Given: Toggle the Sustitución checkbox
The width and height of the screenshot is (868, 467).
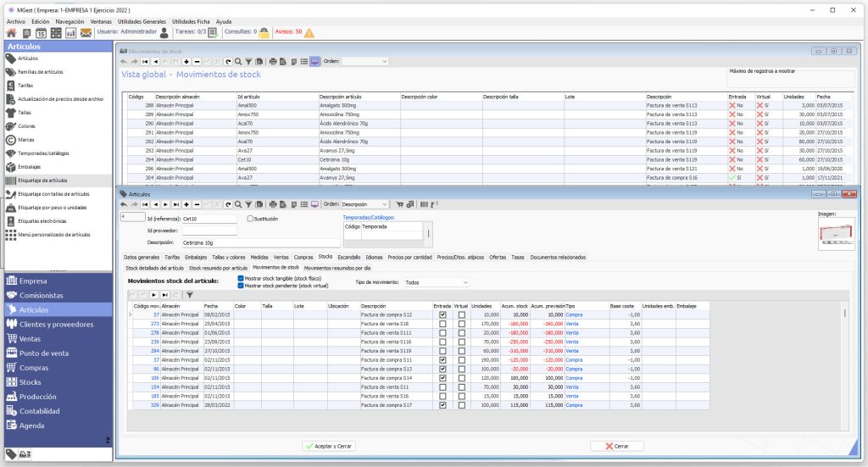Looking at the screenshot, I should (250, 219).
